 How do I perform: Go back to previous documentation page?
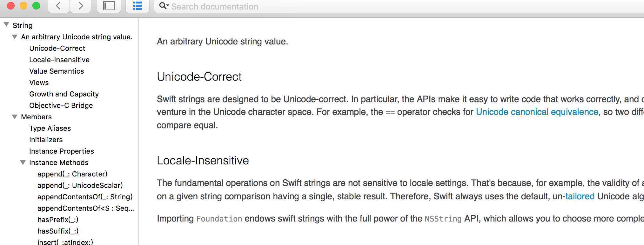[58, 6]
